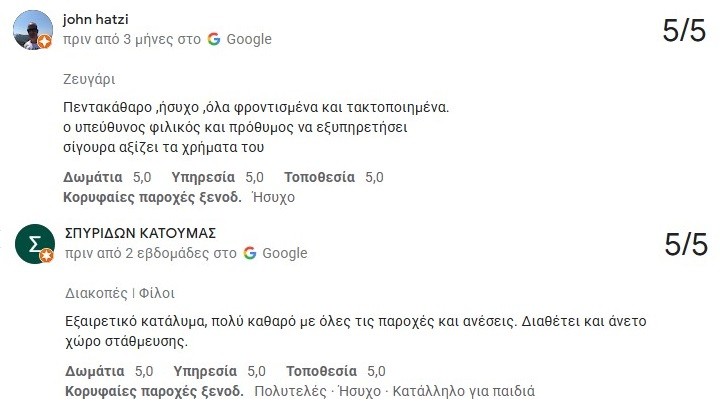Click the orange badge on john hatzi's avatar
Image resolution: width=720 pixels, height=412 pixels.
point(45,42)
